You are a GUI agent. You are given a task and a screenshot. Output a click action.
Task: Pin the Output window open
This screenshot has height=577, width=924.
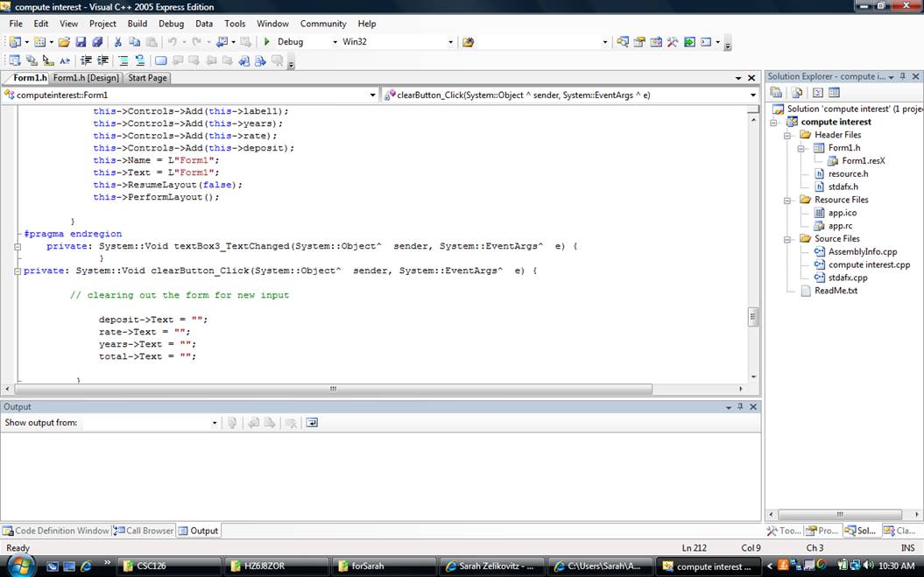[738, 406]
